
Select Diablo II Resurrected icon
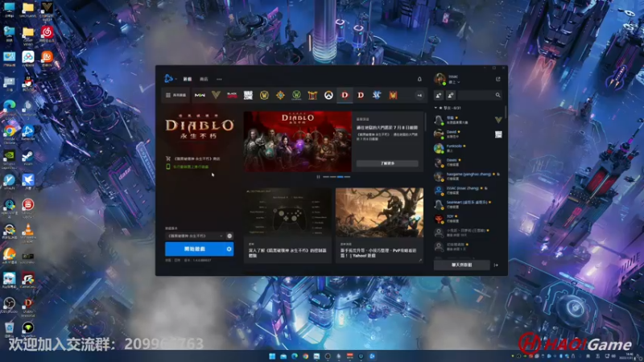click(x=312, y=95)
